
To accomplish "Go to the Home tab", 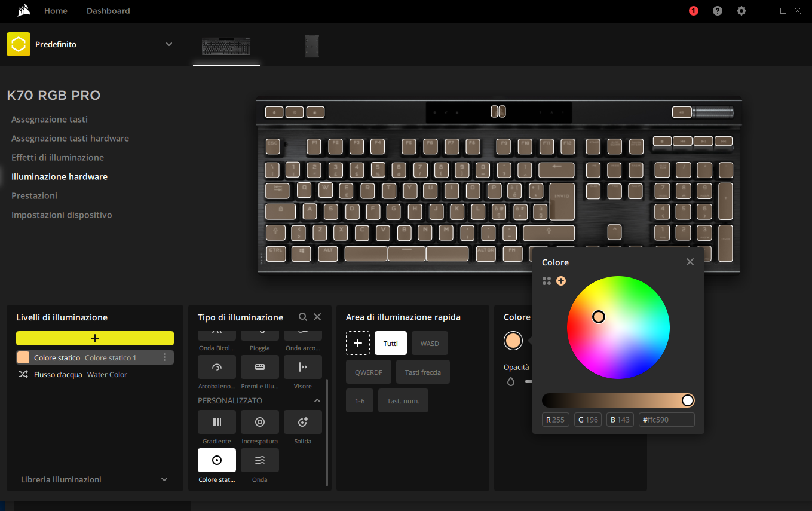I will coord(56,11).
